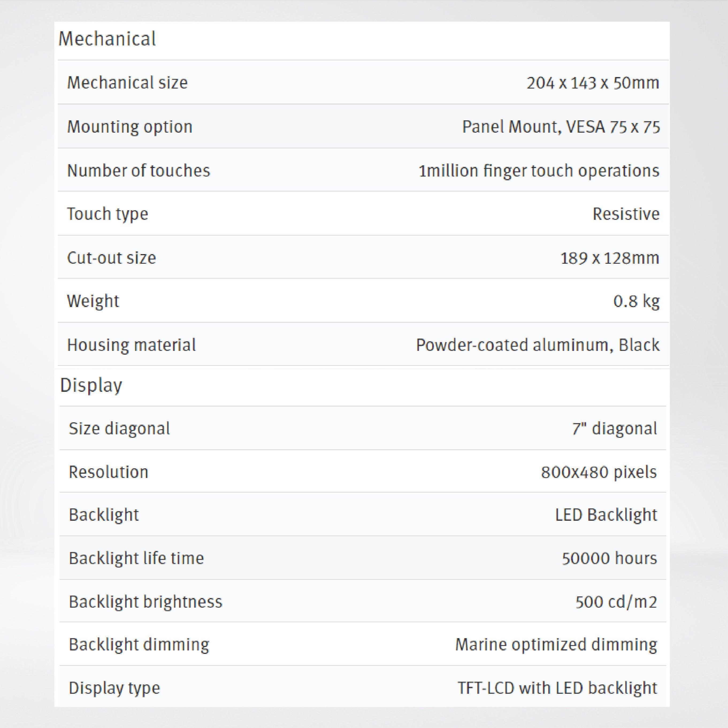Click the 50000 hours lifetime value
Image resolution: width=728 pixels, height=728 pixels.
pos(609,558)
